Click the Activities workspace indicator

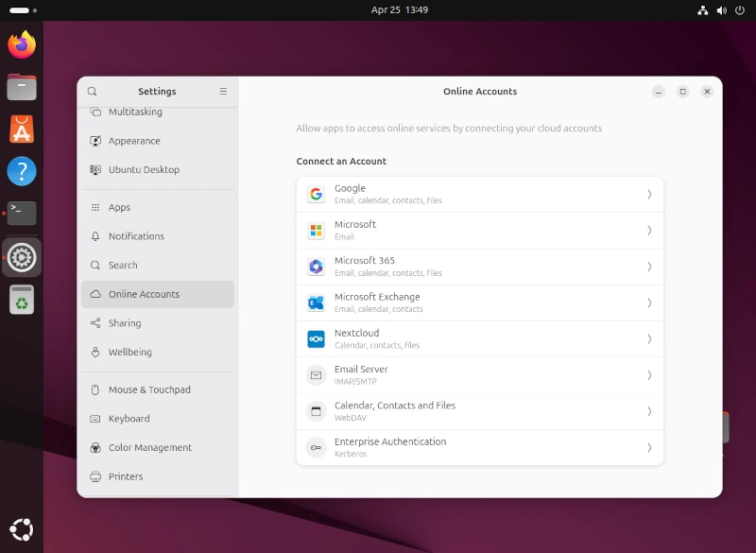[23, 10]
